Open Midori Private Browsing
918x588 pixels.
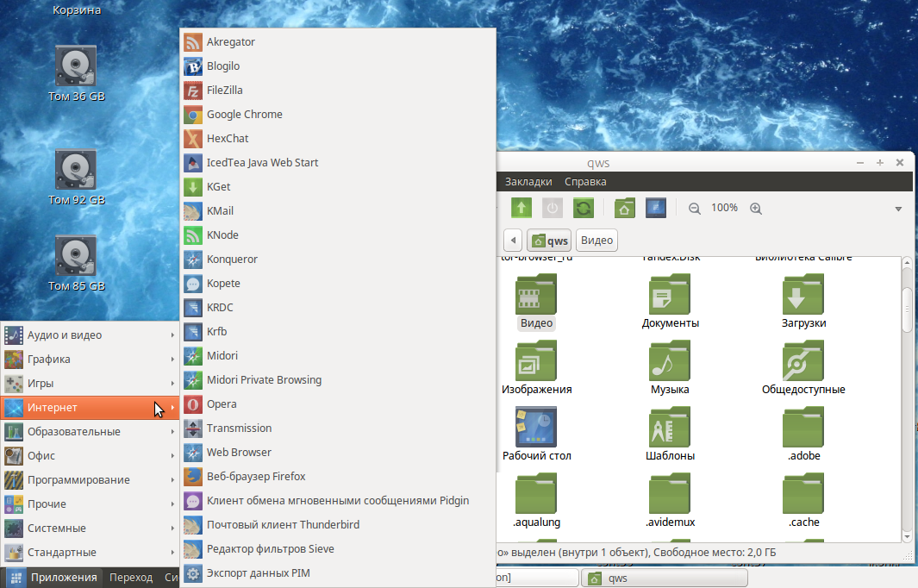338,380
